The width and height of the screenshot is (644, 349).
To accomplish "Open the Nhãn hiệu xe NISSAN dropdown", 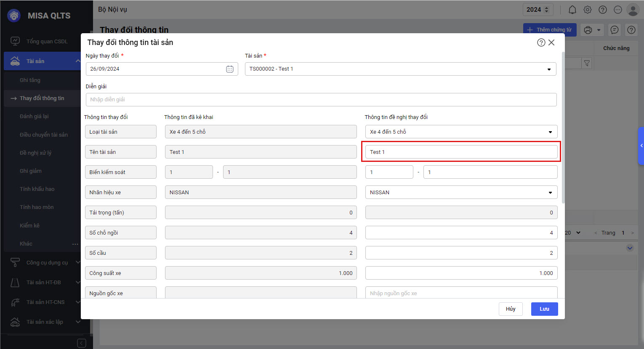I will click(550, 193).
